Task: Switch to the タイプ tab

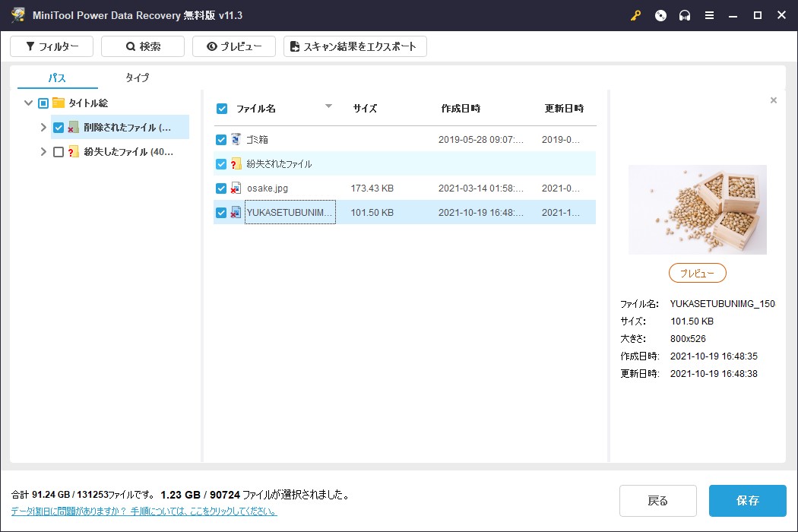Action: [x=137, y=78]
